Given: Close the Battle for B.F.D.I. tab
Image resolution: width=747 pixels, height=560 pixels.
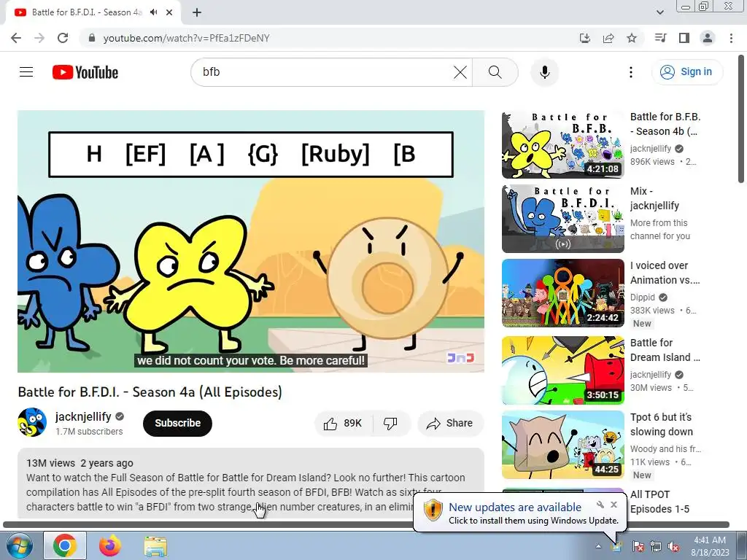Looking at the screenshot, I should pos(169,12).
